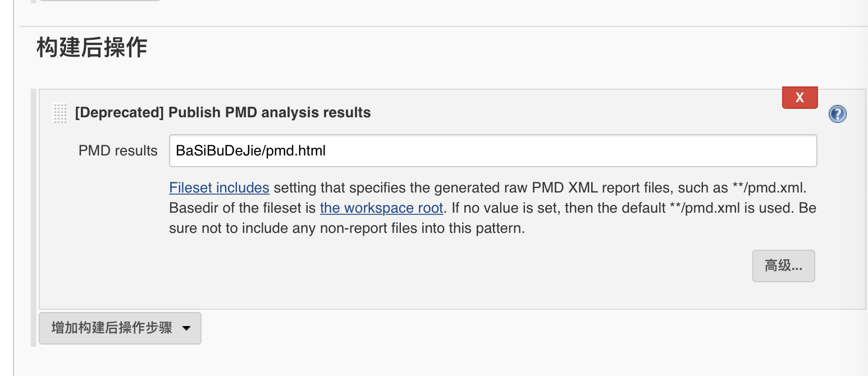Click the partially visible button at top
868x376 pixels.
[99, 1]
